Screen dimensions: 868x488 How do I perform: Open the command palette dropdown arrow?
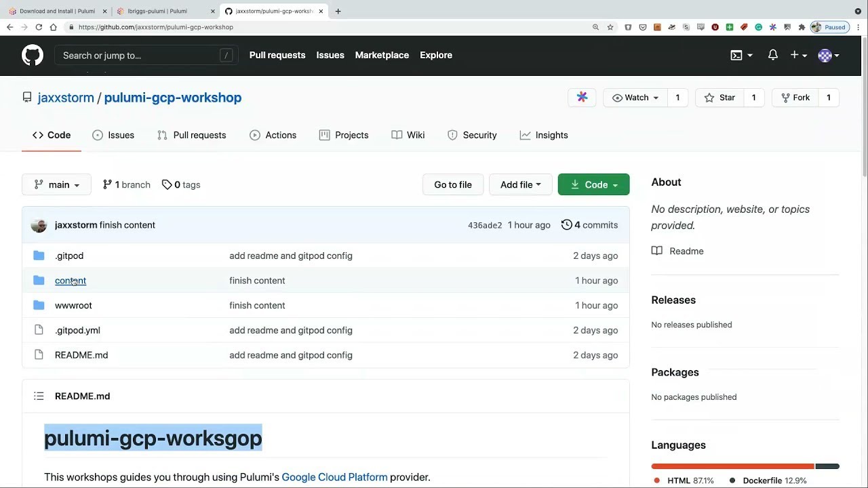pyautogui.click(x=750, y=56)
